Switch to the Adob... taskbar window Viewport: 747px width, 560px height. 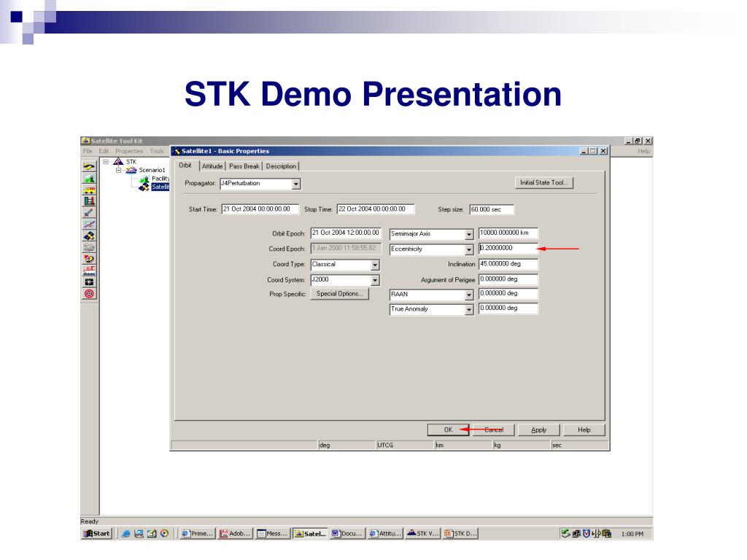click(235, 534)
